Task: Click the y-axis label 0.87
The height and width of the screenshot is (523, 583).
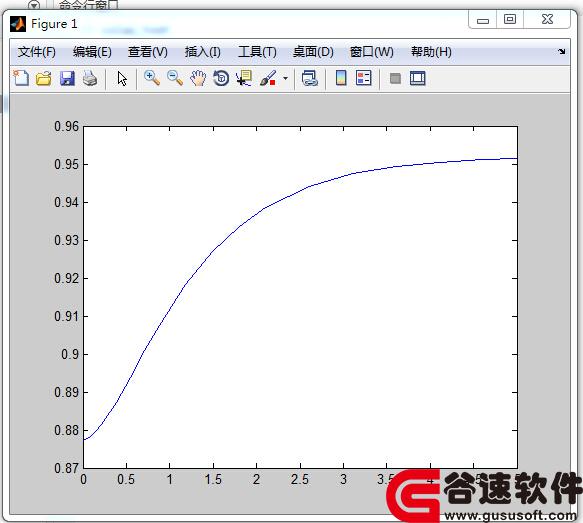Action: click(x=67, y=468)
